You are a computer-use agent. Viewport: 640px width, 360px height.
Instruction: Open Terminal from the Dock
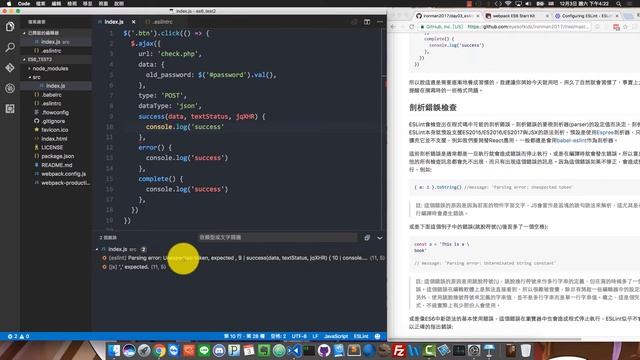[309, 350]
